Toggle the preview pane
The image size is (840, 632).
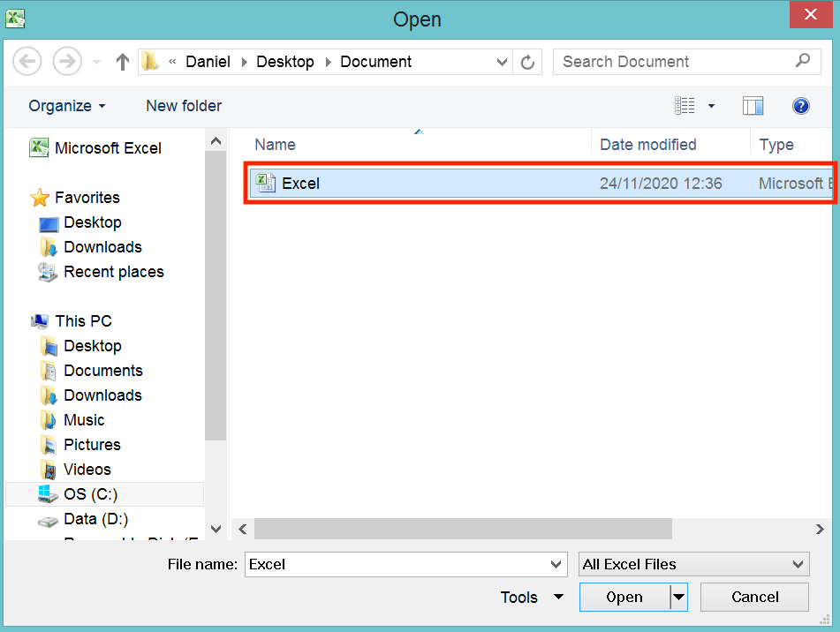(753, 106)
